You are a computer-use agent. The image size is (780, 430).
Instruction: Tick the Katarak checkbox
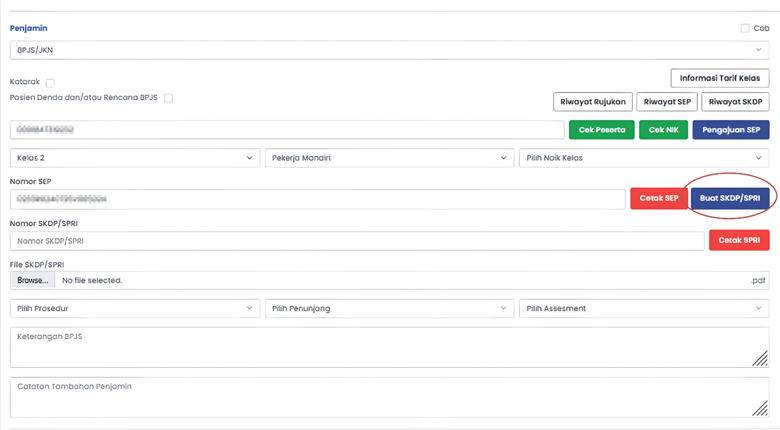click(x=50, y=83)
